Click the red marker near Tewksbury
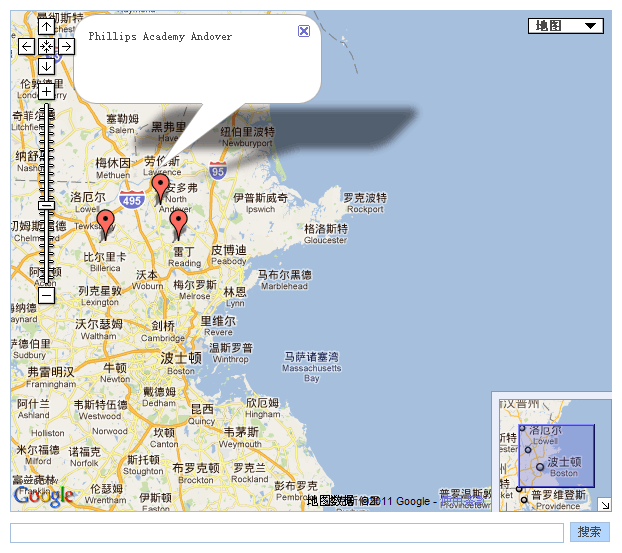Screen dimensions: 622x553 click(106, 225)
